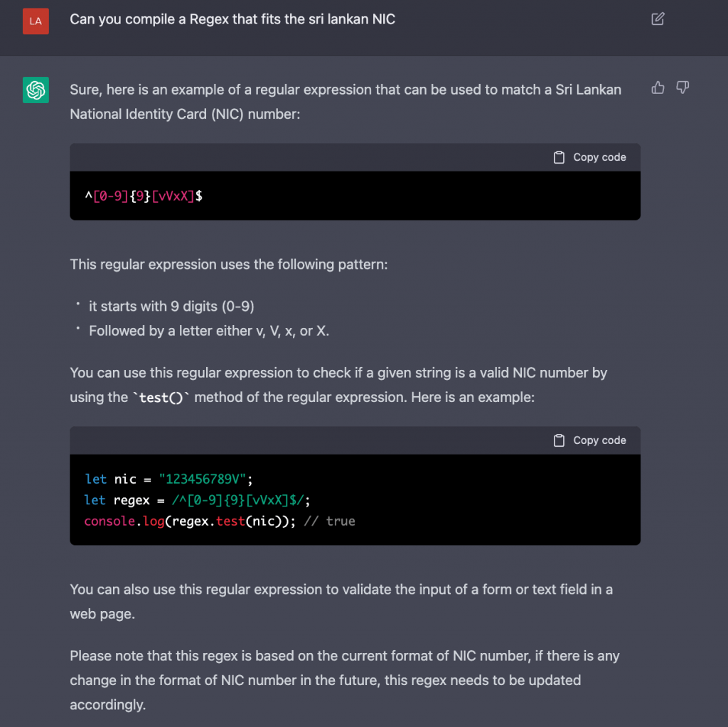Copy the JavaScript test example code
The image size is (728, 727).
click(x=589, y=440)
